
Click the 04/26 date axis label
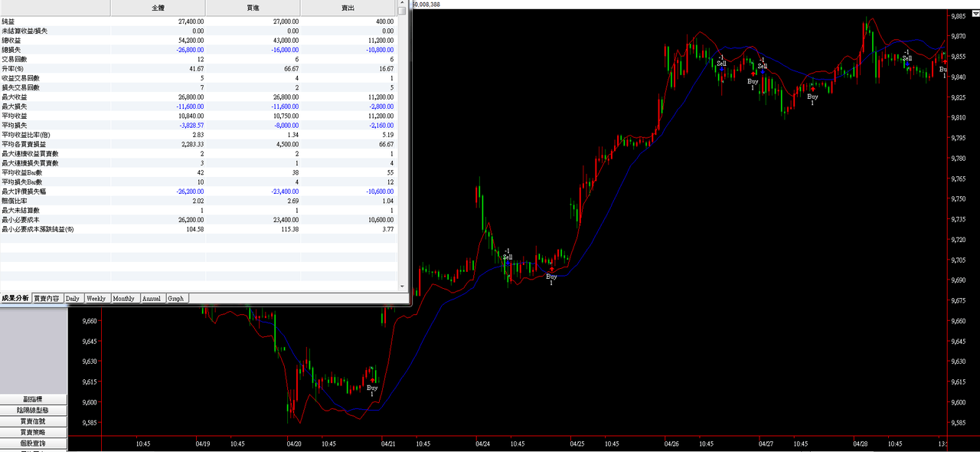click(671, 444)
